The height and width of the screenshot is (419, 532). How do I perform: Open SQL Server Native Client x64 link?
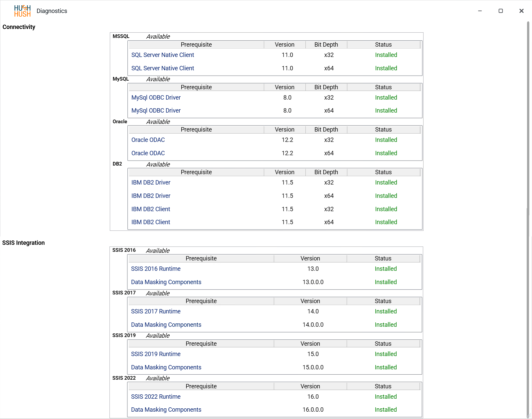[x=162, y=68]
